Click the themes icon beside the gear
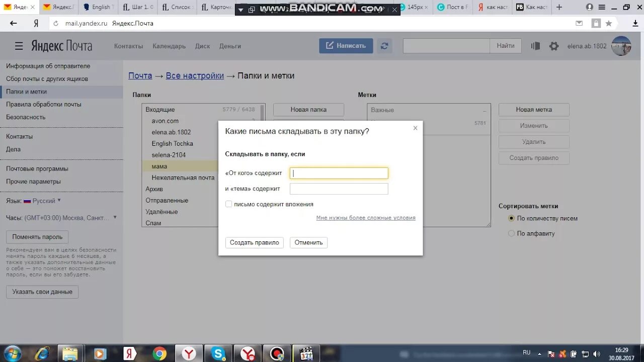 (535, 46)
